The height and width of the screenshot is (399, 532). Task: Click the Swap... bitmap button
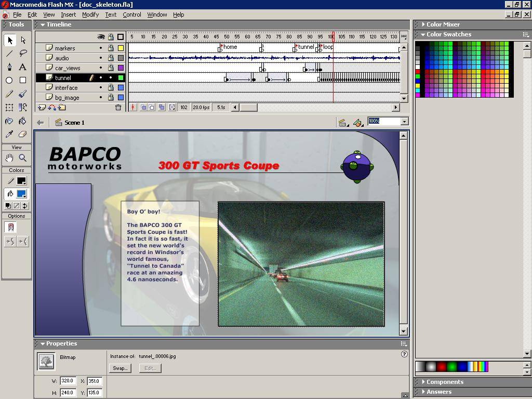click(120, 368)
